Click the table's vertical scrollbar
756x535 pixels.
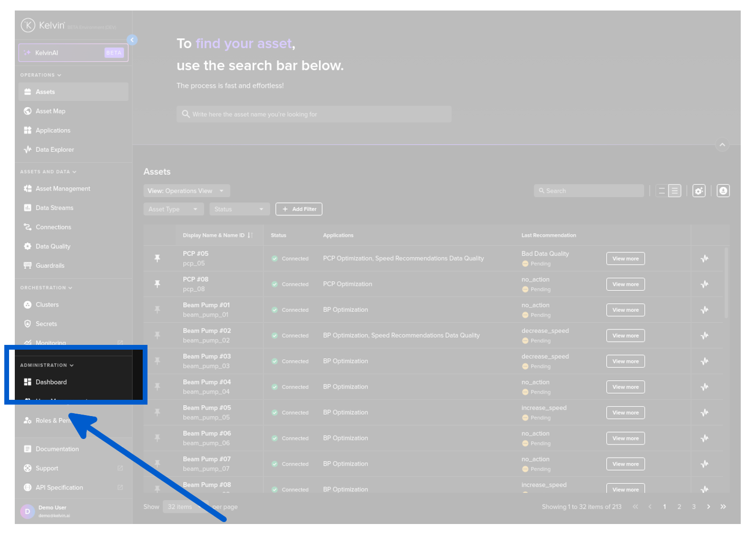point(726,283)
